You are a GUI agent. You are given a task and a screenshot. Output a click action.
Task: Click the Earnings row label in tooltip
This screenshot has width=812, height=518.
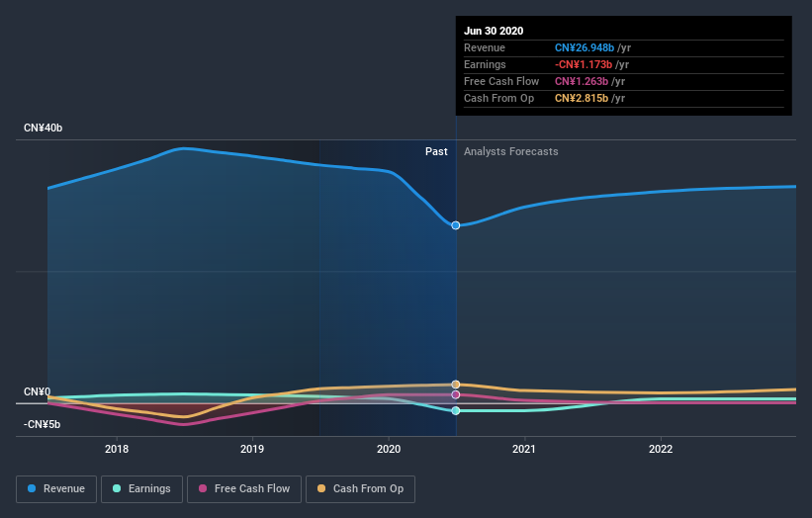tap(485, 64)
